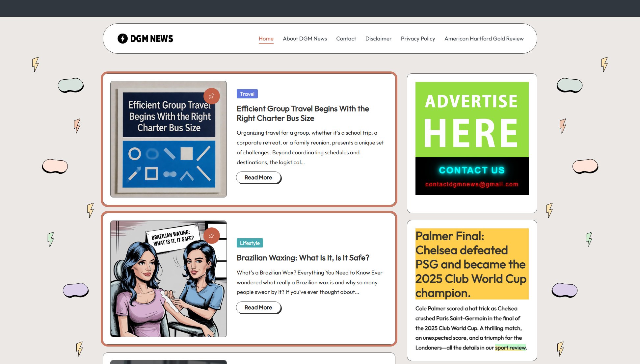The width and height of the screenshot is (640, 364).
Task: Read More on the charter bus article
Action: [x=258, y=177]
